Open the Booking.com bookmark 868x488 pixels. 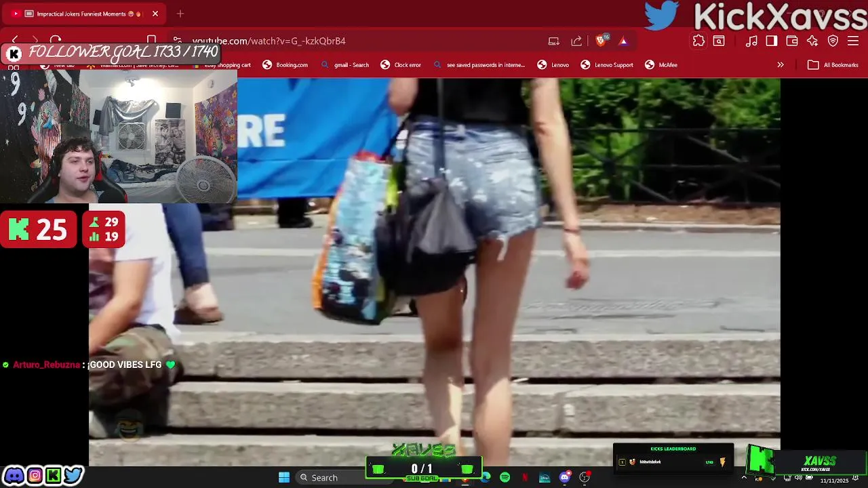[x=285, y=65]
